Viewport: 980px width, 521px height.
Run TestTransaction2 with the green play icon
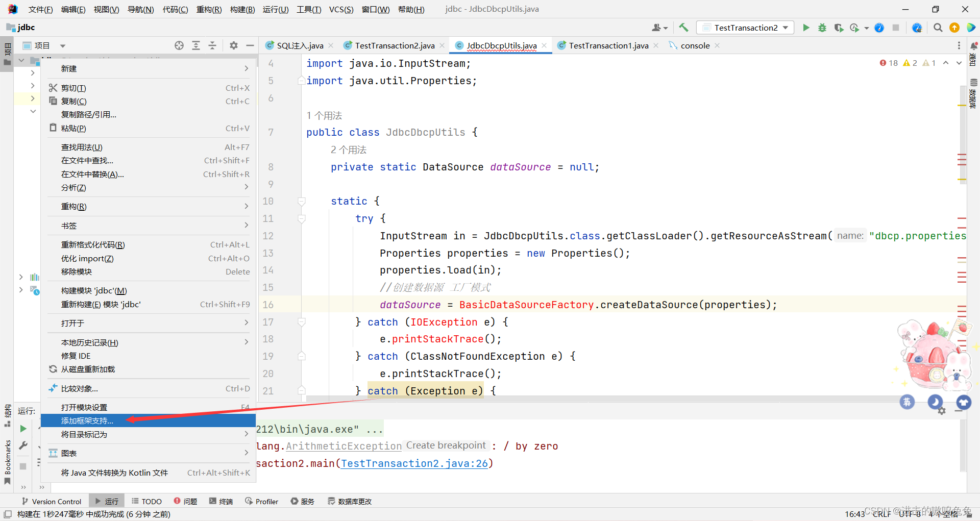coord(806,28)
